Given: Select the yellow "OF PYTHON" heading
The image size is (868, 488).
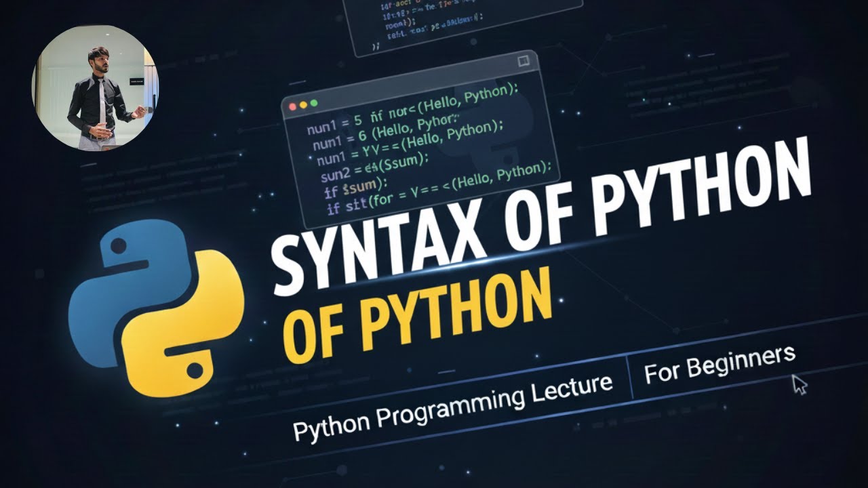Looking at the screenshot, I should (x=416, y=317).
